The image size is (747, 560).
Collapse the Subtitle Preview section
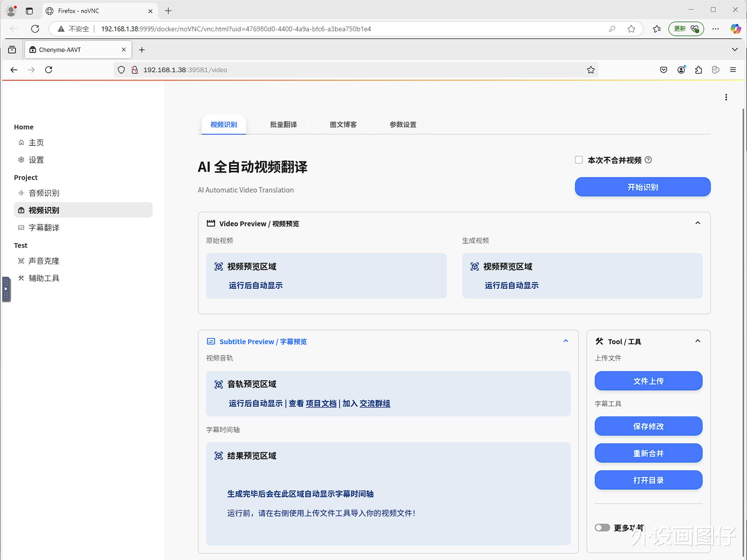click(x=566, y=341)
